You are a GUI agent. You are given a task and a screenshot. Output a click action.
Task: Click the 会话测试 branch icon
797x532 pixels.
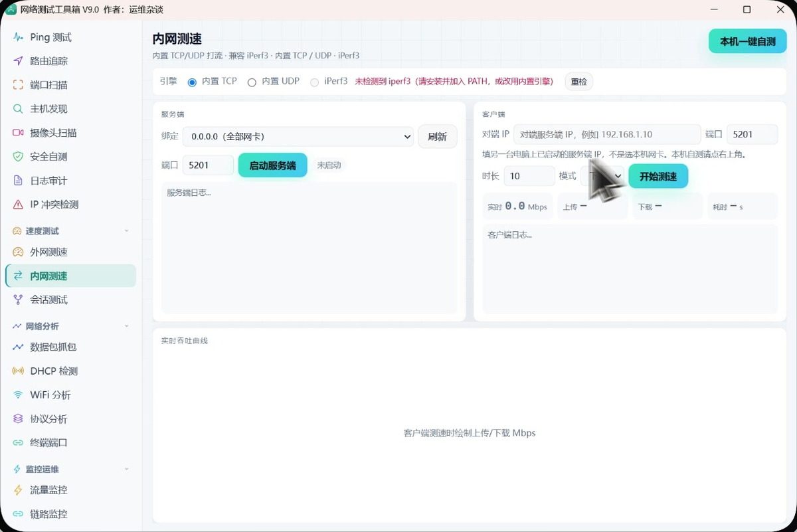point(18,300)
